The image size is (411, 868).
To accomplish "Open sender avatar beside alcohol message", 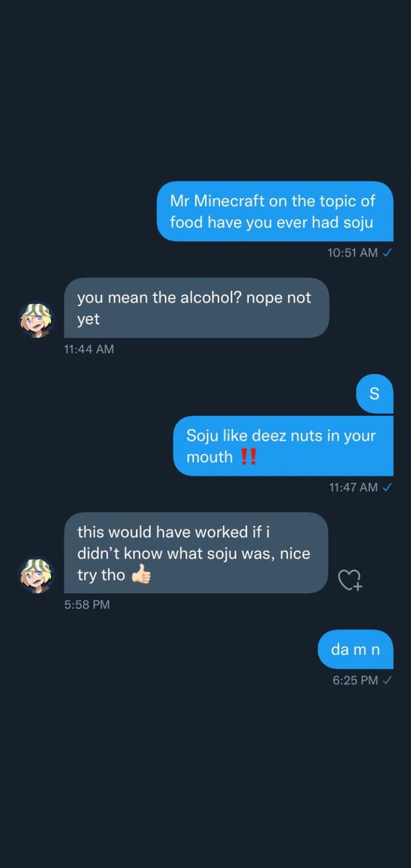I will 36,320.
